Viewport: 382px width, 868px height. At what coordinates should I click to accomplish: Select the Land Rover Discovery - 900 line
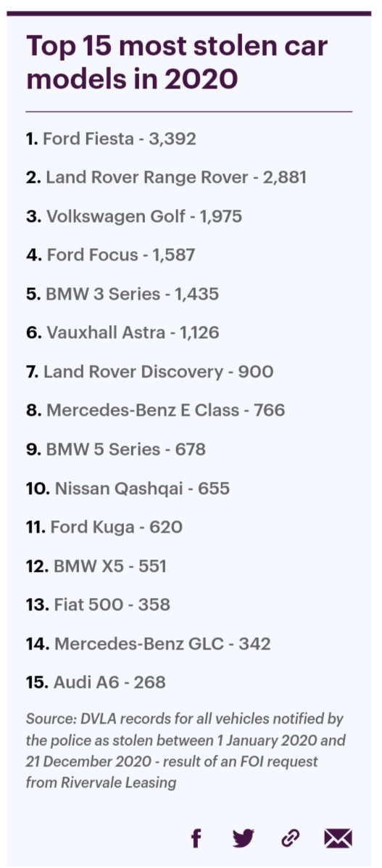[x=149, y=371]
